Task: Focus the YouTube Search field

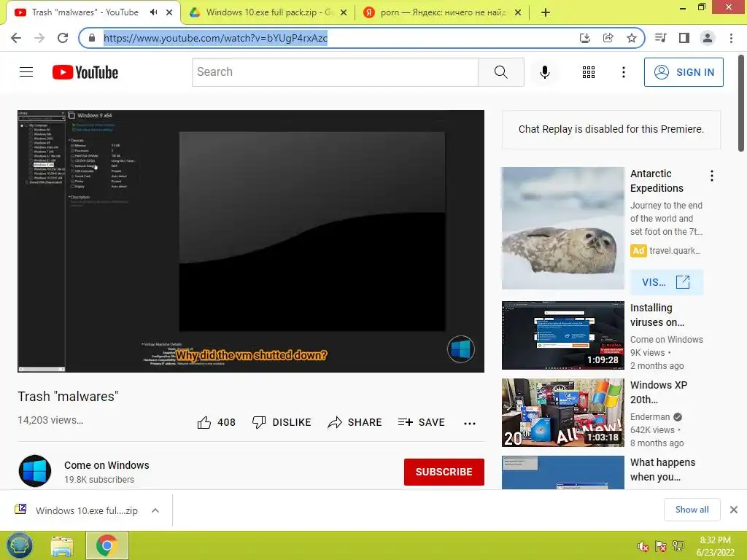Action: coord(336,72)
